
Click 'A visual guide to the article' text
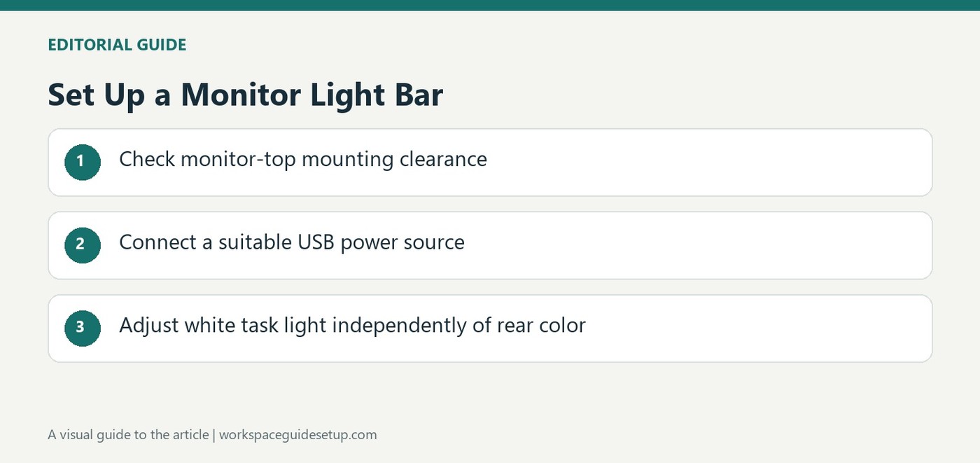128,435
